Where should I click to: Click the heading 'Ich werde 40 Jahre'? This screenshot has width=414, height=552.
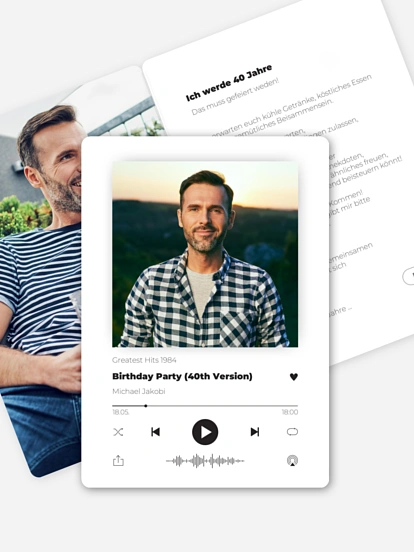pyautogui.click(x=229, y=83)
